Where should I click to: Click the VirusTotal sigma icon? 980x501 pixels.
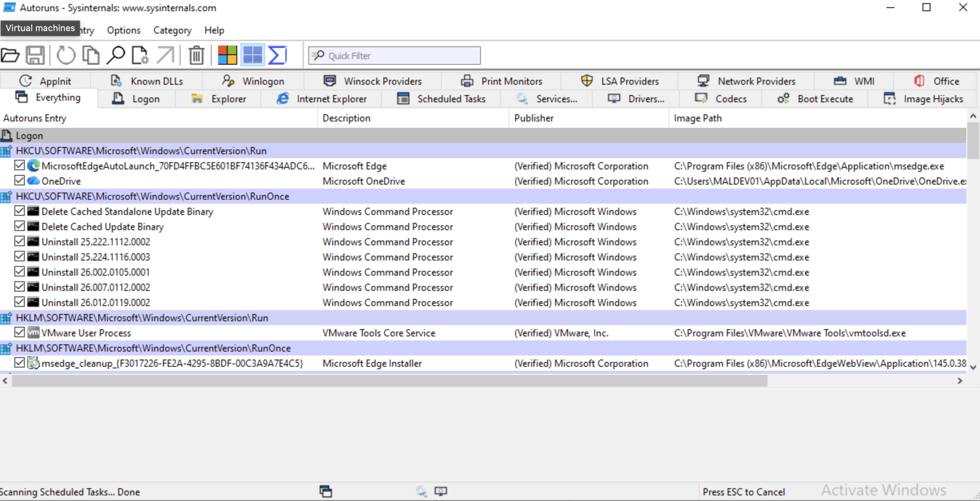pos(277,55)
